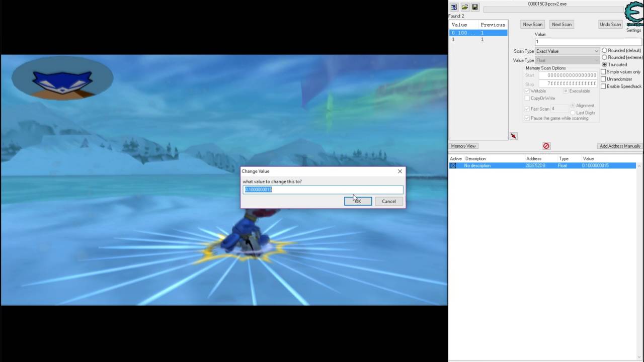Viewport: 644px width, 362px height.
Task: Click the process title 000015C0-pcsx2.exe
Action: [547, 4]
